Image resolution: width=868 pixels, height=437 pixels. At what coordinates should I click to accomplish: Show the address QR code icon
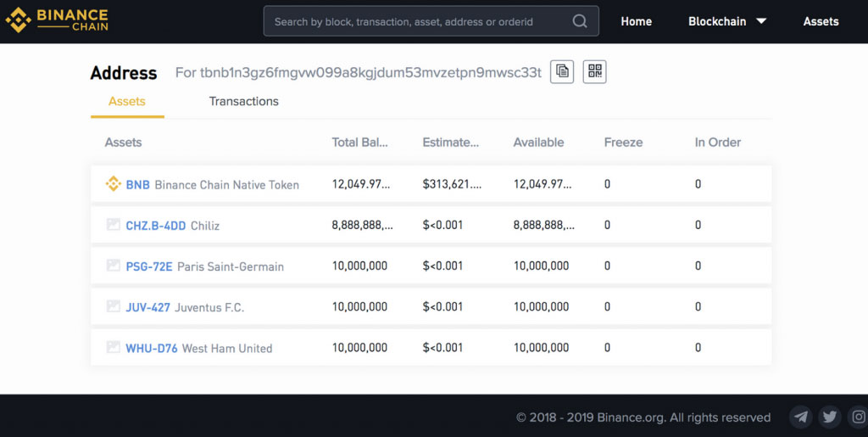pyautogui.click(x=594, y=72)
